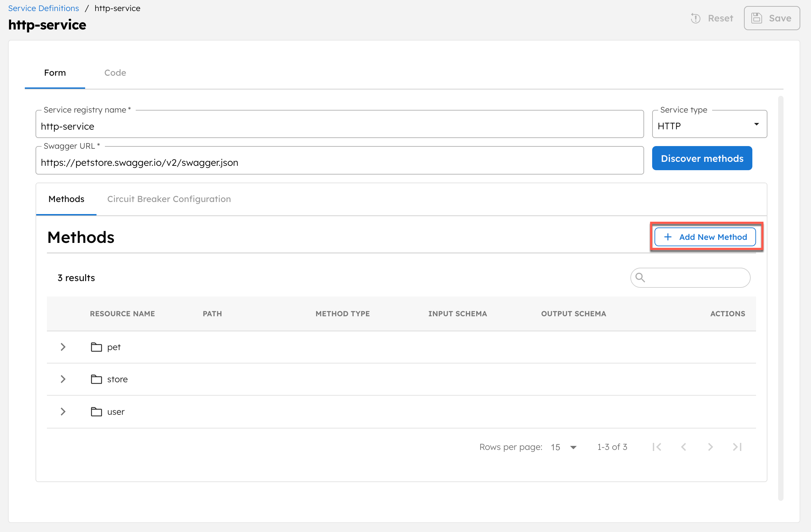Click the Discover methods button
The height and width of the screenshot is (532, 811).
702,158
